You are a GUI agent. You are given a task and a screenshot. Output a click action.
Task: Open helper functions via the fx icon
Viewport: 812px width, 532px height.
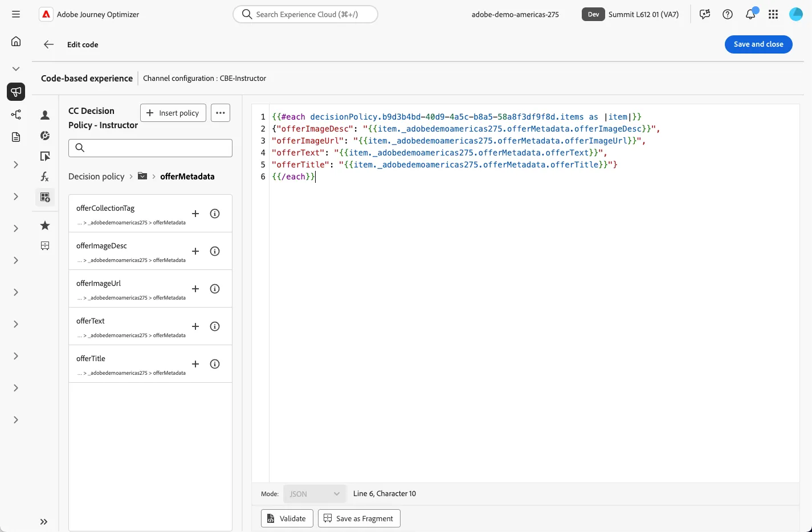click(45, 177)
